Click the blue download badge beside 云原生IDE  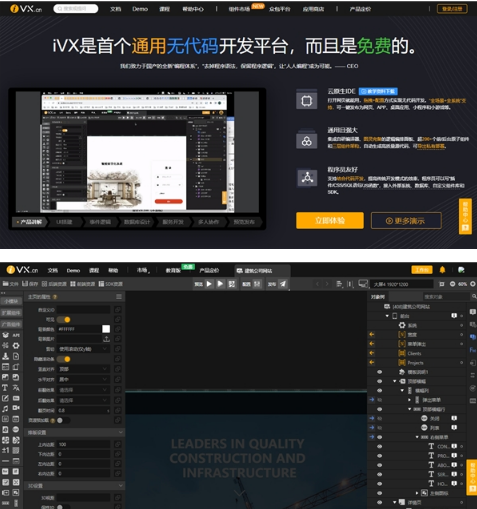pos(378,91)
